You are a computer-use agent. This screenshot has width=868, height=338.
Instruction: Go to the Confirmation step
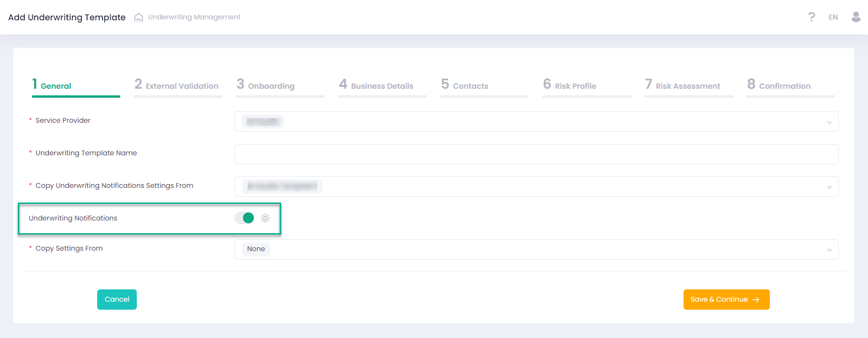[x=779, y=85]
